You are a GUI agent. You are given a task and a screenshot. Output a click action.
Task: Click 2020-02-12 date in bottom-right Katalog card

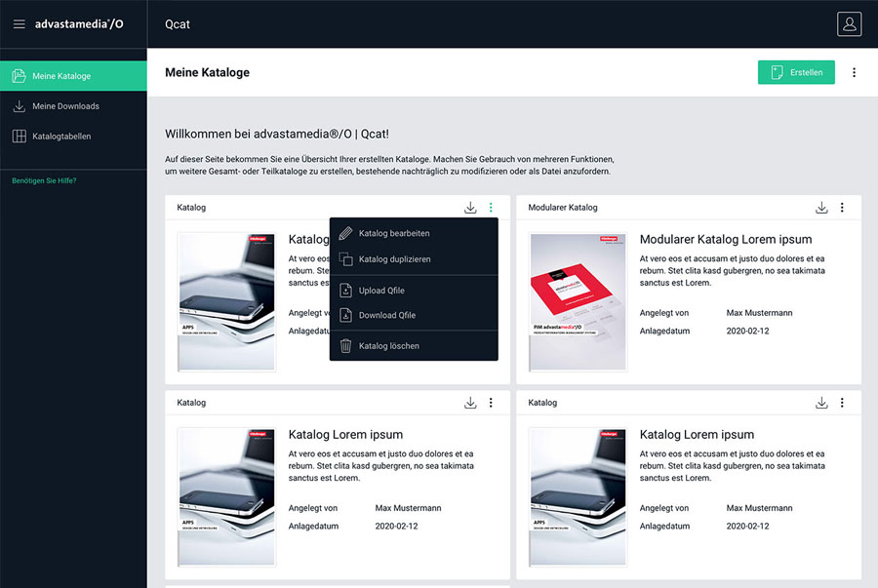click(747, 526)
